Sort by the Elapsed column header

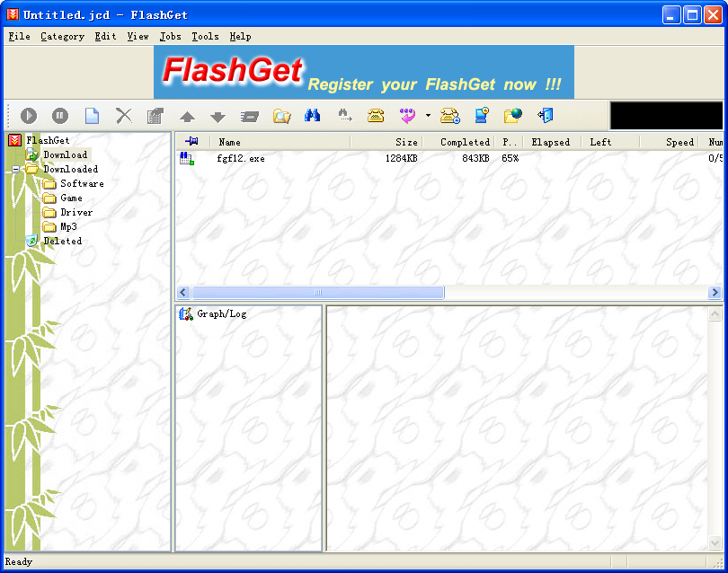point(552,142)
